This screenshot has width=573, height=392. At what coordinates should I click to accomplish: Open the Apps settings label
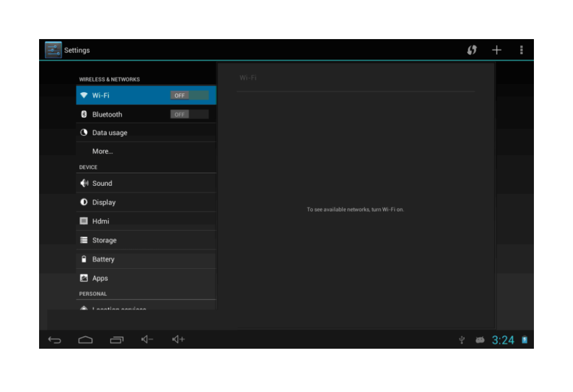pos(100,278)
